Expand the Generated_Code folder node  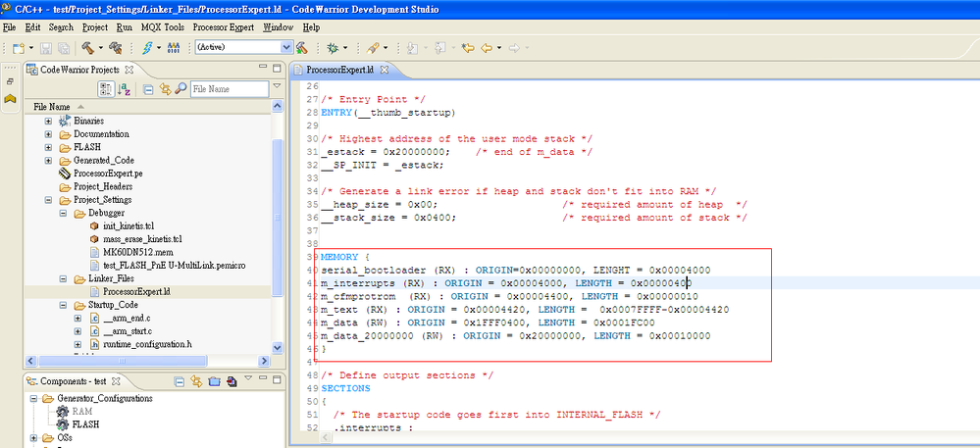pos(48,160)
